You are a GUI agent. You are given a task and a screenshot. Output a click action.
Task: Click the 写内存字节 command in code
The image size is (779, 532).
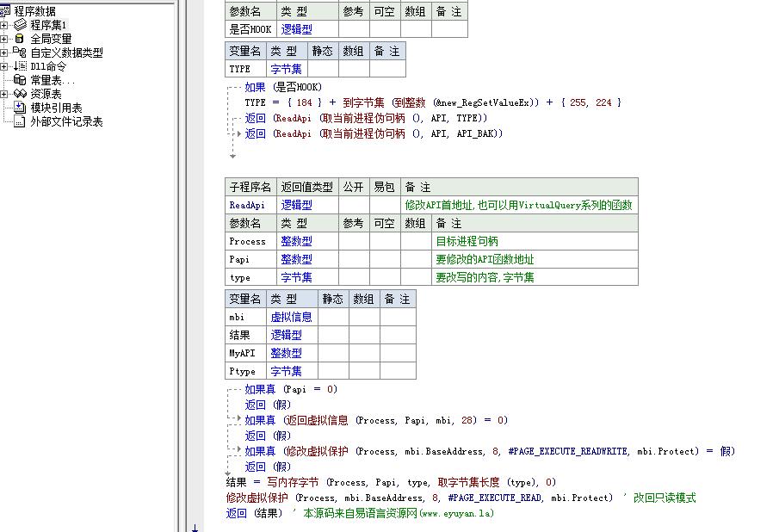tap(292, 482)
